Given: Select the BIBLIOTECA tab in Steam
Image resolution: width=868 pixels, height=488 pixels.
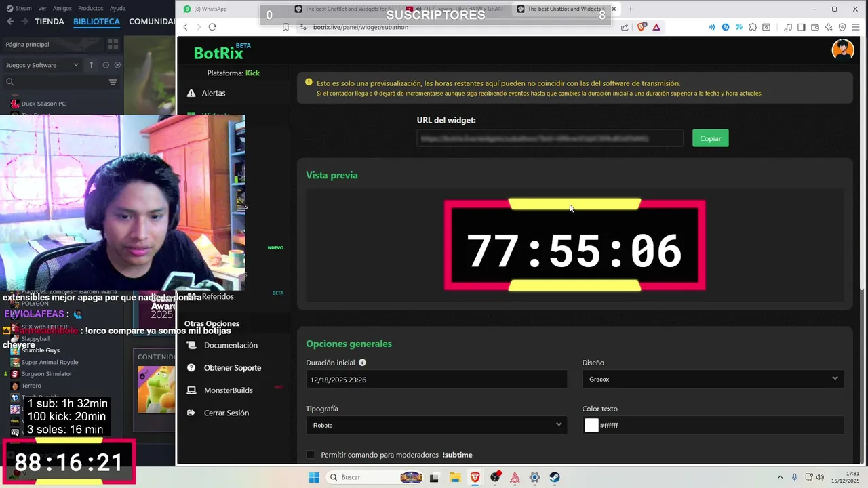Looking at the screenshot, I should [96, 22].
